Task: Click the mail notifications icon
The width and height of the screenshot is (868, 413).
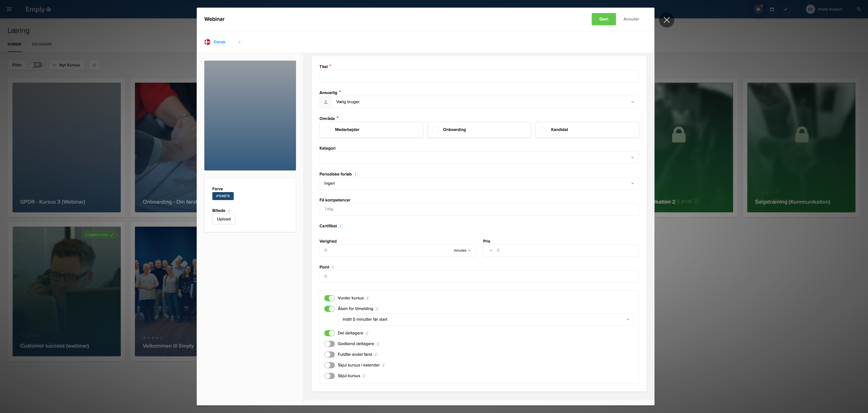Action: (758, 9)
